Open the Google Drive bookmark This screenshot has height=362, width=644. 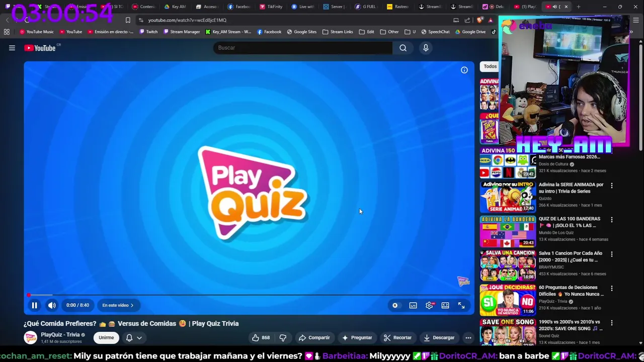(x=470, y=32)
